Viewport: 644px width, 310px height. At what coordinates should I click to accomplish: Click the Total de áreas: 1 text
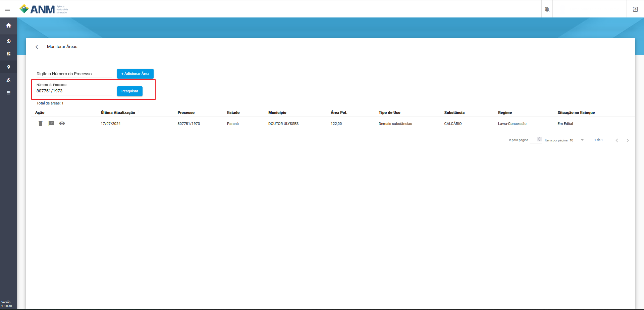point(50,103)
